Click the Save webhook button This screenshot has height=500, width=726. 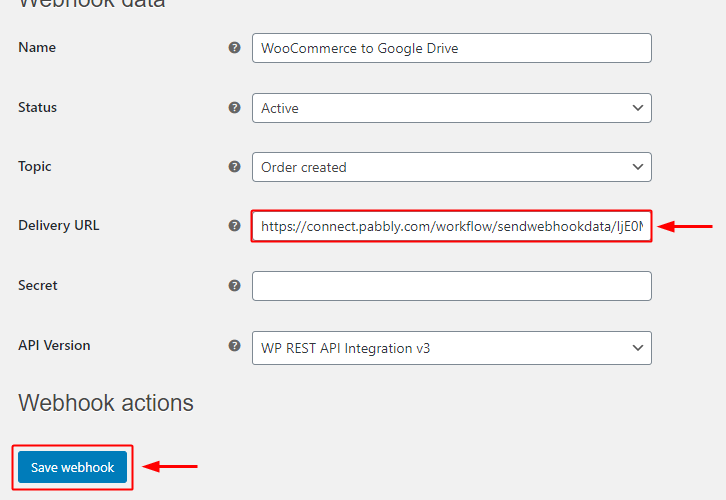(72, 467)
